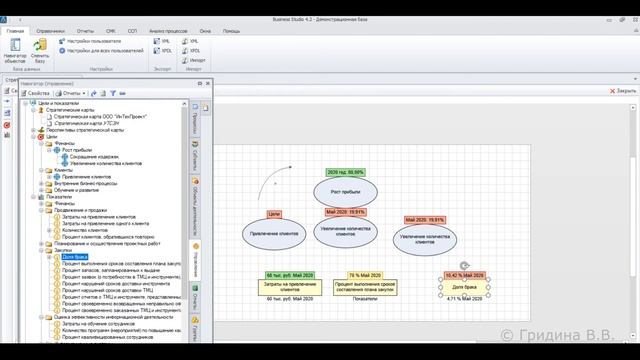Switch to the Отчеты vertical Navigator tab
The width and height of the screenshot is (640, 360).
click(196, 298)
